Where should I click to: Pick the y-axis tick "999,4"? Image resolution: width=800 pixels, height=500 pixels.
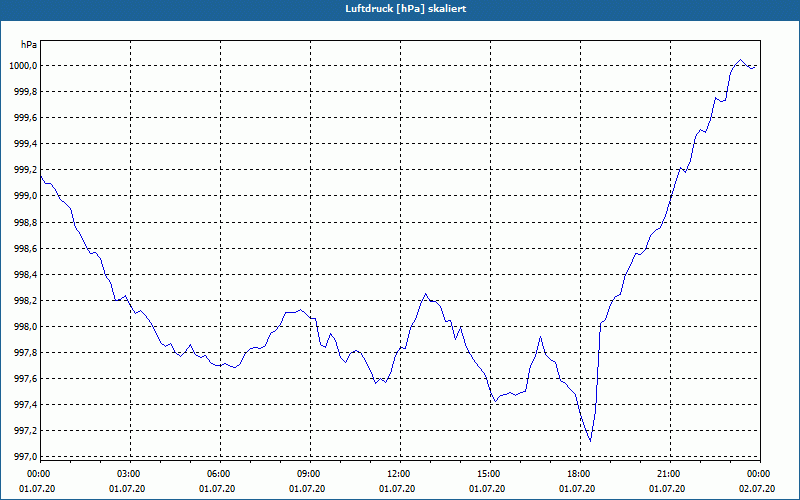[x=28, y=144]
